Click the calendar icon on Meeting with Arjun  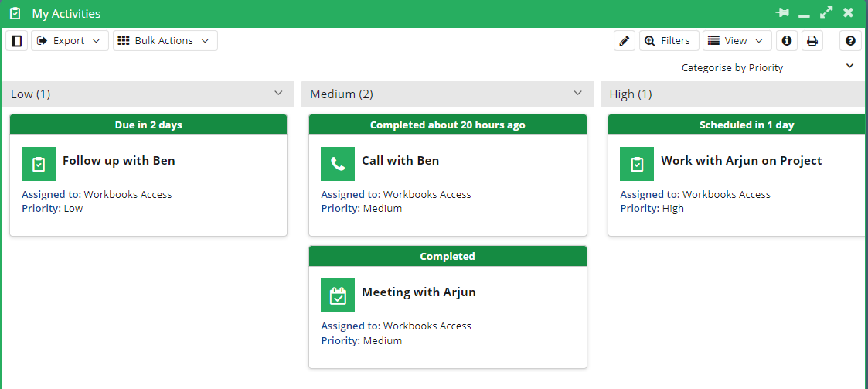coord(338,295)
